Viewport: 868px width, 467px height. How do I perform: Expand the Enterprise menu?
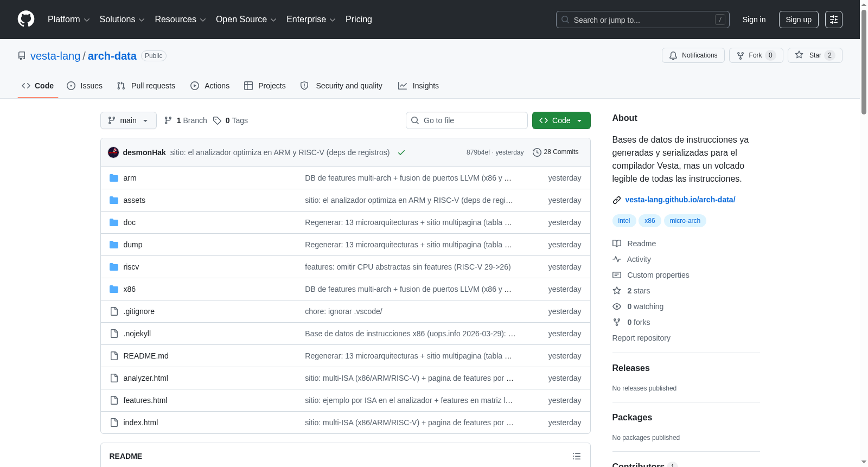(x=311, y=20)
